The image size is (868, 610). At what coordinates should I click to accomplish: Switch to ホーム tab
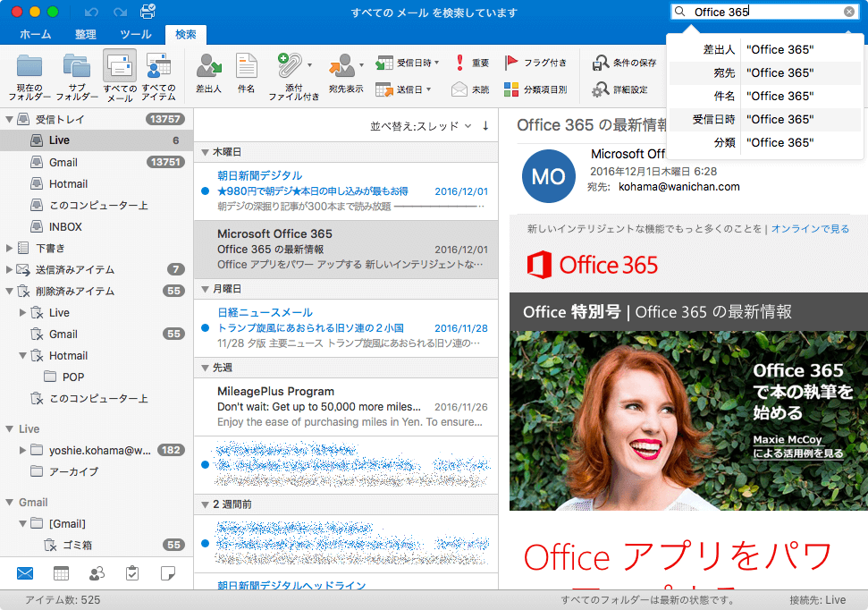tap(36, 34)
